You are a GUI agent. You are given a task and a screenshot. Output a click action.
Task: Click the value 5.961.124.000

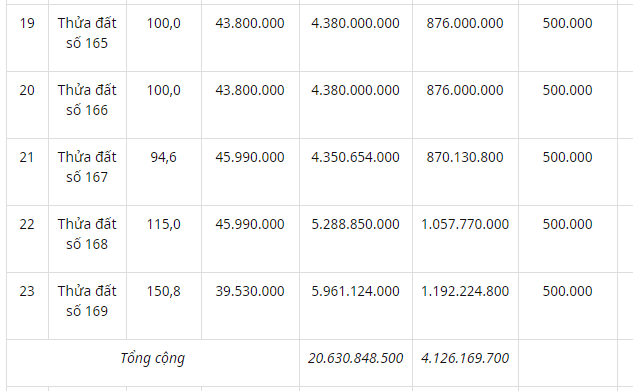[x=355, y=291]
